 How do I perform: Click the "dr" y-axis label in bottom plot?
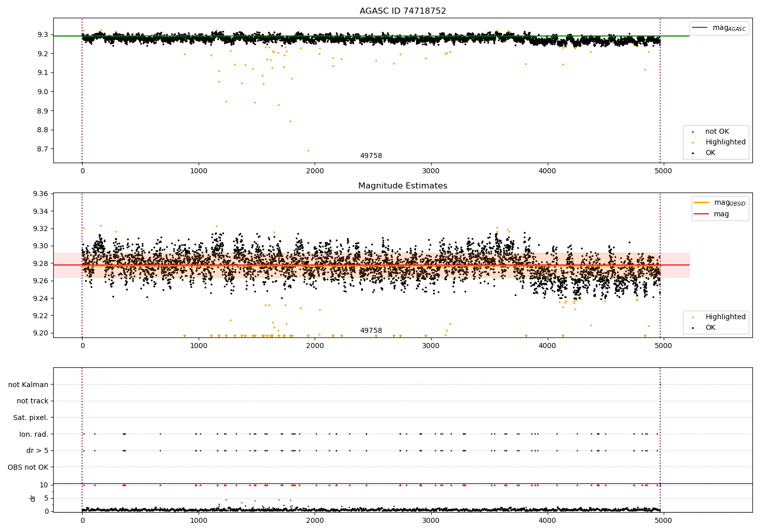pyautogui.click(x=33, y=498)
